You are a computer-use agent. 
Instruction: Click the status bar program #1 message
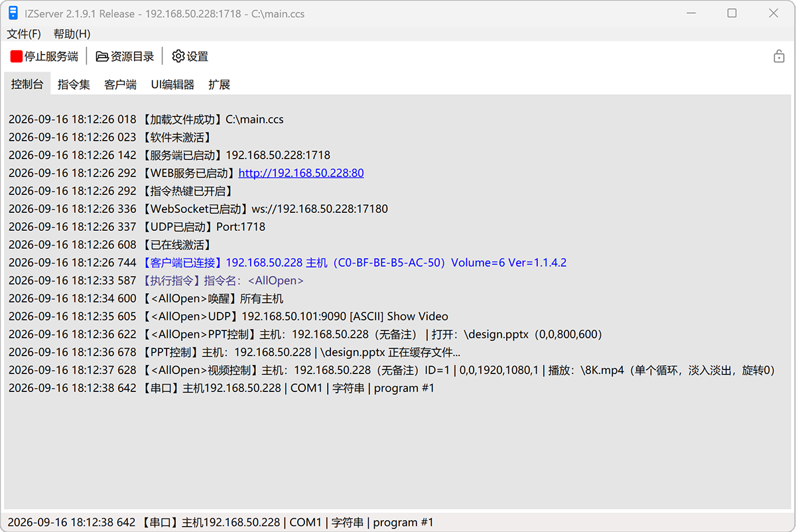click(x=220, y=523)
